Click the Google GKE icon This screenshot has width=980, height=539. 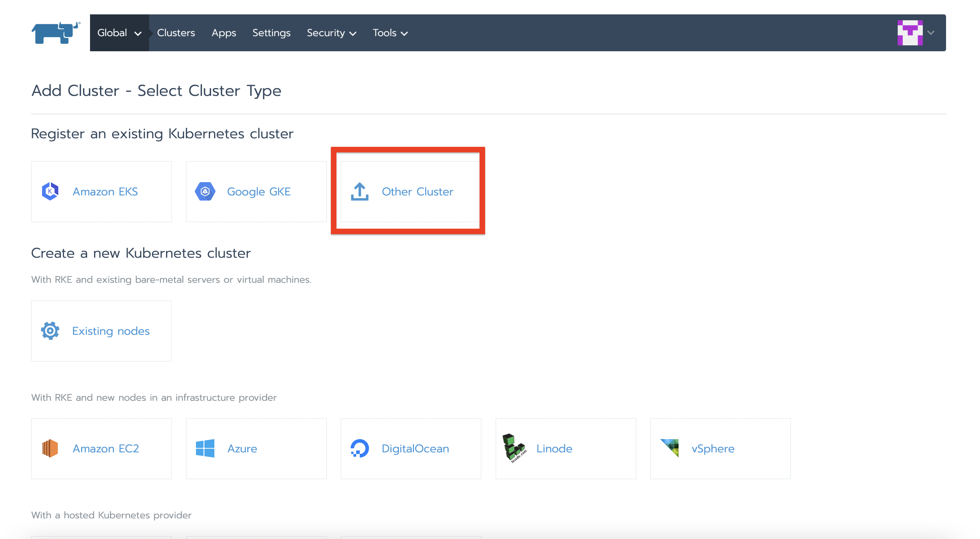(x=205, y=191)
